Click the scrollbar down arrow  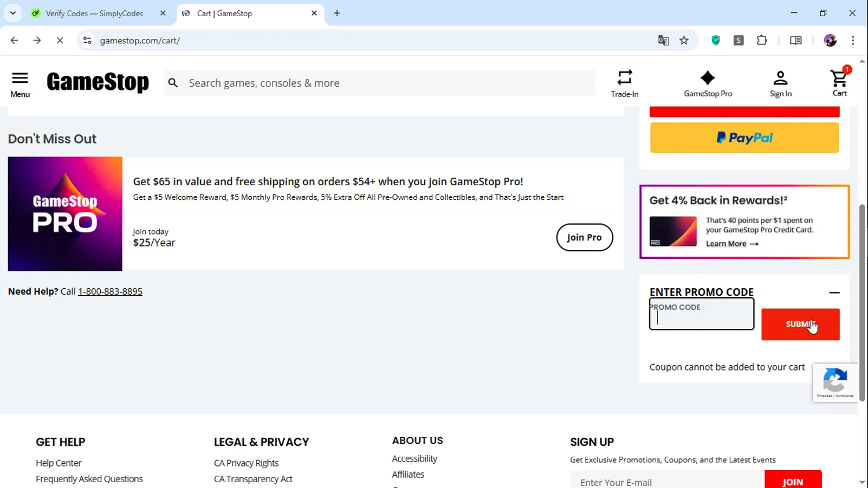click(x=862, y=482)
